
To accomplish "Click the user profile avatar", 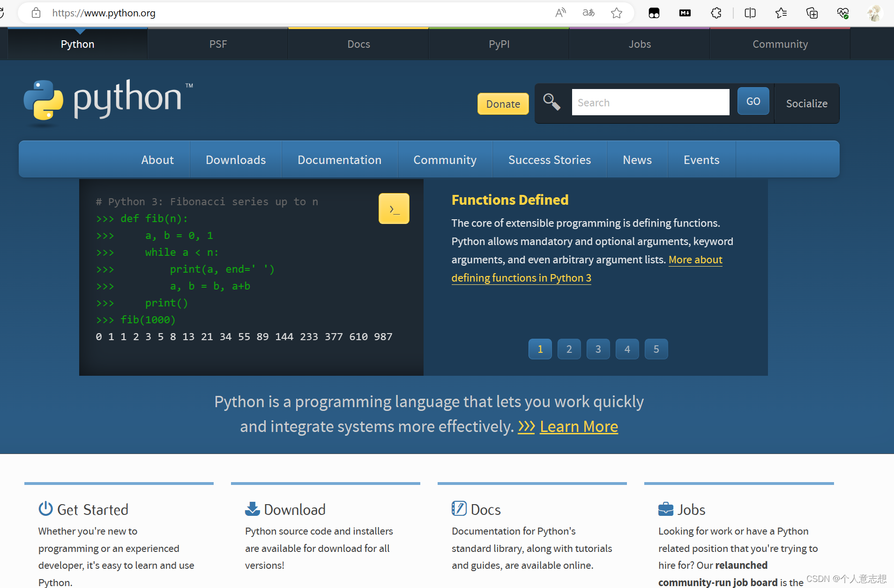I will [874, 13].
